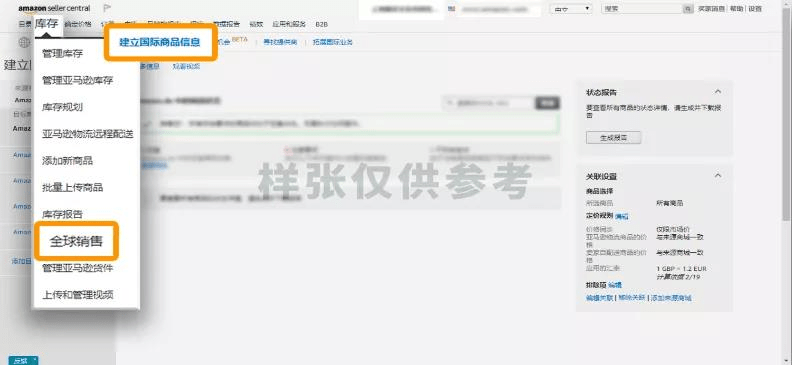The image size is (792, 365).
Task: Click the marketplace country flag icon
Action: pos(451,9)
